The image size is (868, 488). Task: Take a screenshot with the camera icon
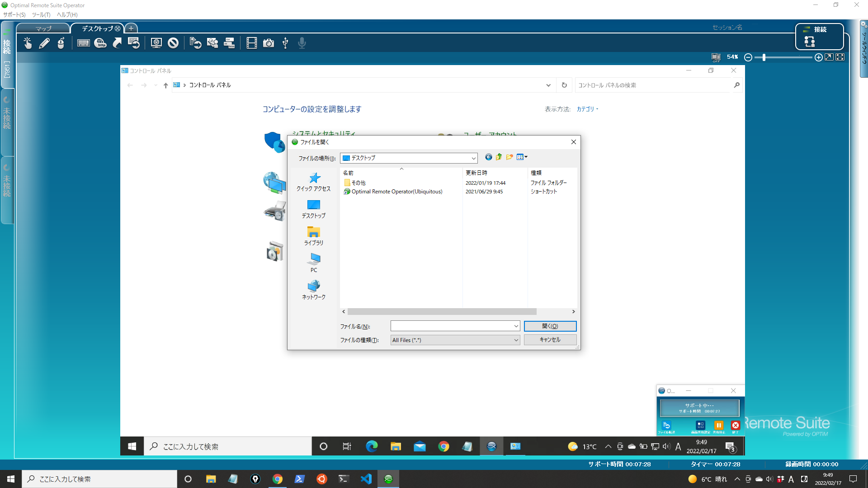[269, 43]
